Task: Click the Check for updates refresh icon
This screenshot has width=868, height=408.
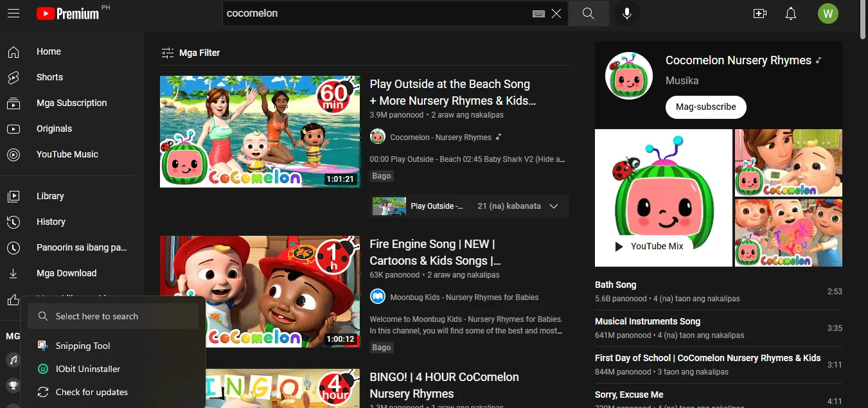Action: click(42, 392)
